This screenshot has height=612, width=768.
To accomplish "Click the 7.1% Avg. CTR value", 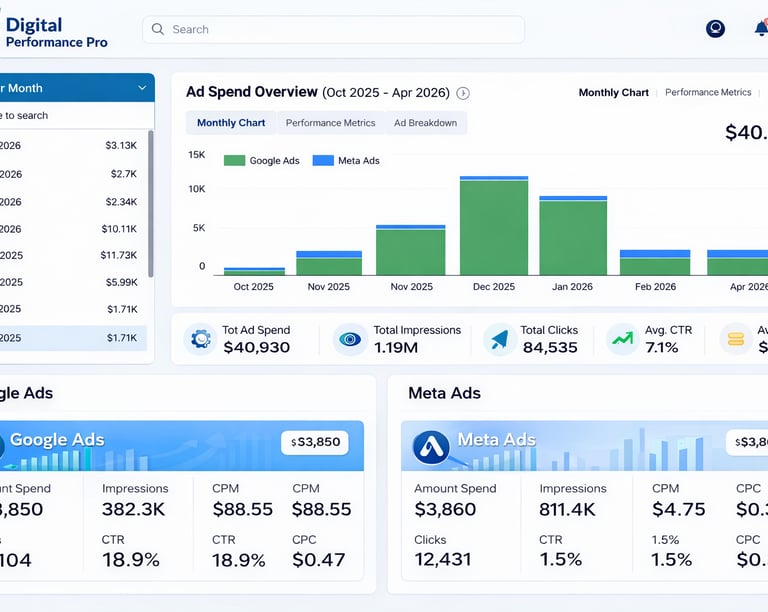I will 662,347.
